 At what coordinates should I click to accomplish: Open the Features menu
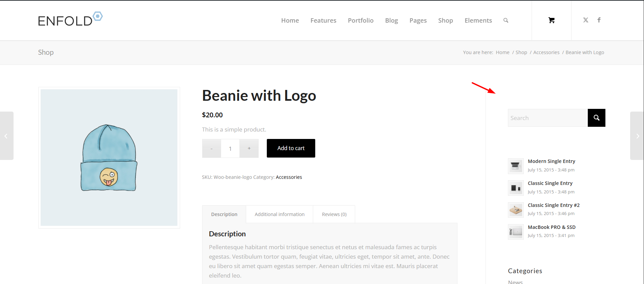(x=323, y=21)
